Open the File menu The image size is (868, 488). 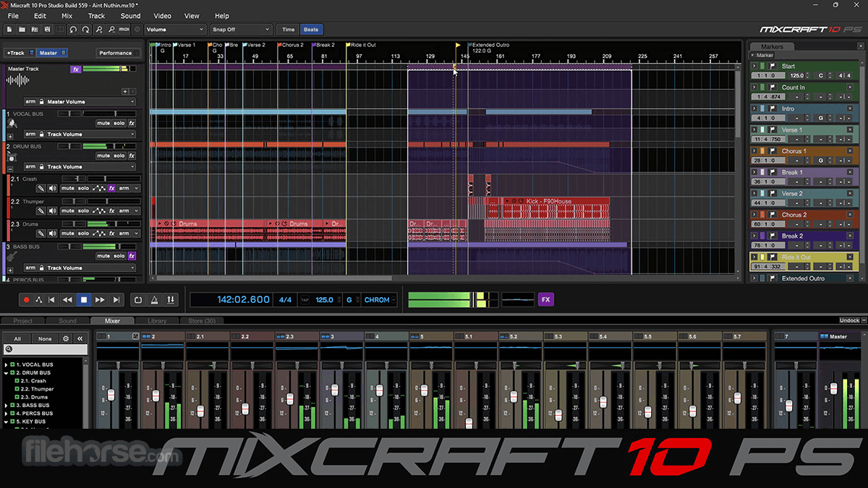point(13,15)
